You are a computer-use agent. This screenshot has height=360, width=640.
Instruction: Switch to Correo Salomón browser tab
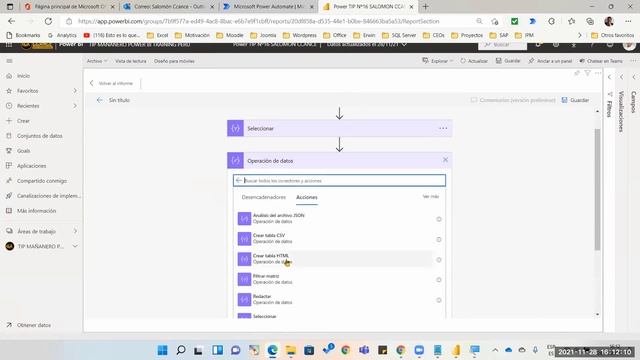(169, 7)
